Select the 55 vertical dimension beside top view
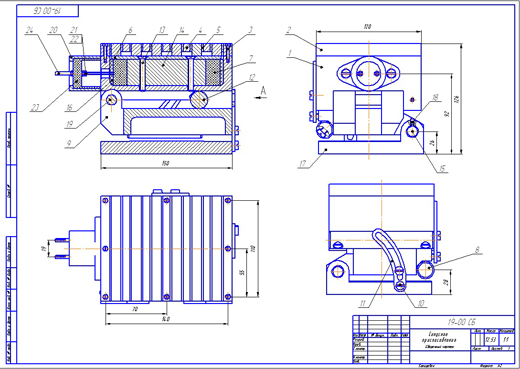Viewport: 520px width, 369px height. click(243, 272)
